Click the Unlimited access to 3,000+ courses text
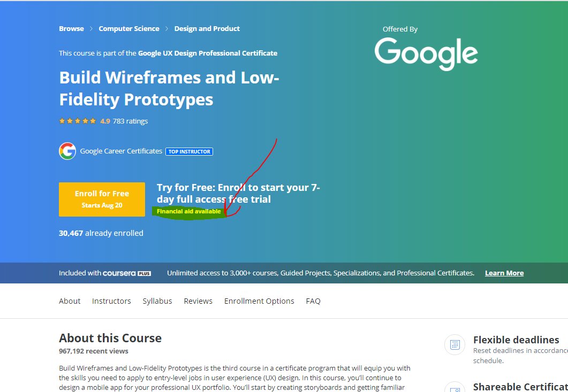 (x=321, y=273)
